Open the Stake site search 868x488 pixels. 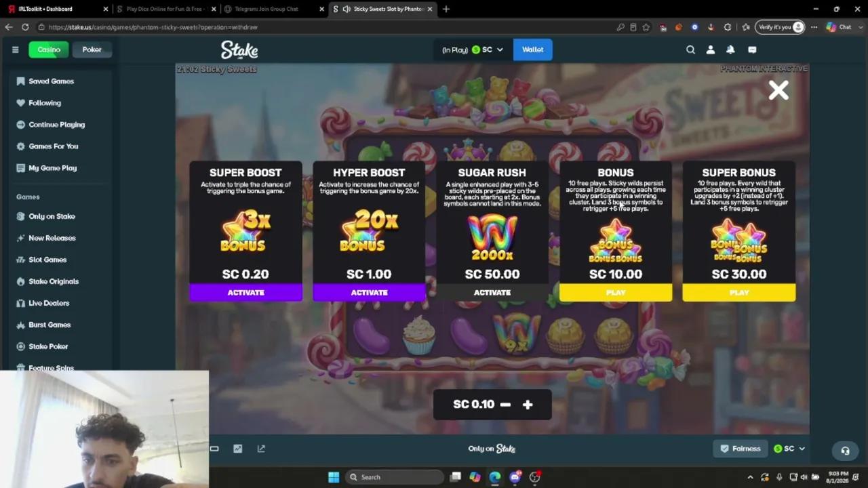tap(690, 49)
